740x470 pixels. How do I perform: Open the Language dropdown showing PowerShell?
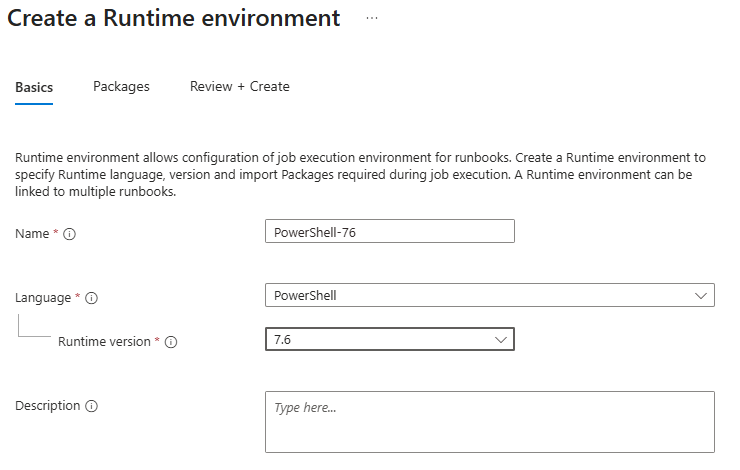[490, 295]
